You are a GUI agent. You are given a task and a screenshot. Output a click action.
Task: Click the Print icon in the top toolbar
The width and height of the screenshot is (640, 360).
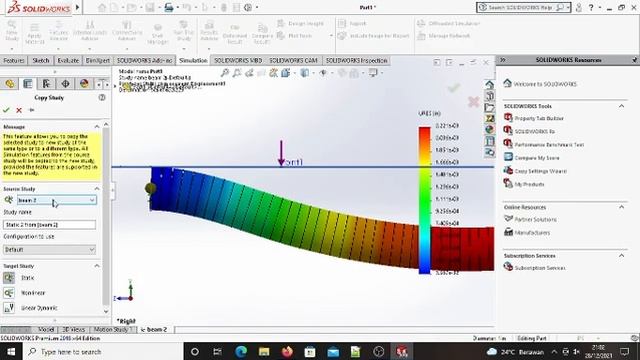[169, 7]
